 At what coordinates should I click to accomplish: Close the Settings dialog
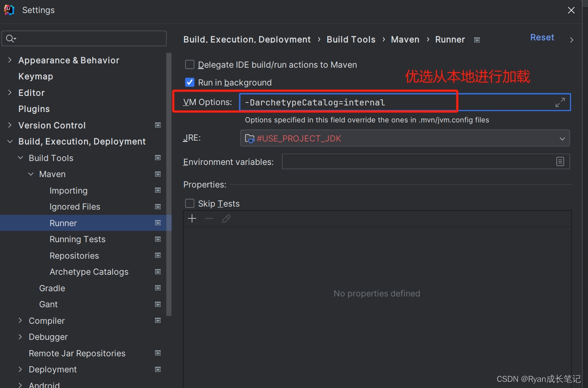pyautogui.click(x=571, y=10)
